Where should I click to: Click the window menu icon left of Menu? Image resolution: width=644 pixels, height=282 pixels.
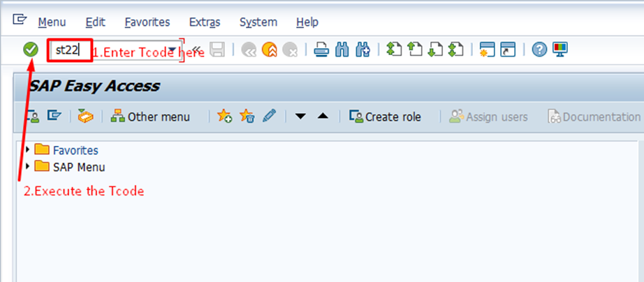20,20
